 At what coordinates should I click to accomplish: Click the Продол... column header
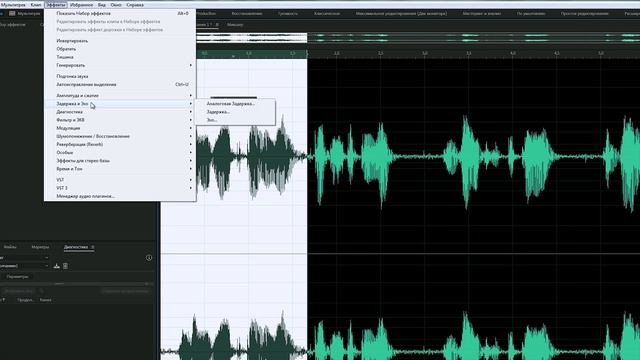tap(25, 300)
